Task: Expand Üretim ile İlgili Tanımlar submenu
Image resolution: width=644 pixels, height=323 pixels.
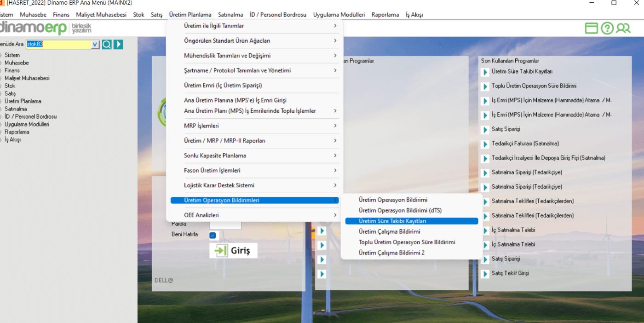Action: [x=254, y=26]
